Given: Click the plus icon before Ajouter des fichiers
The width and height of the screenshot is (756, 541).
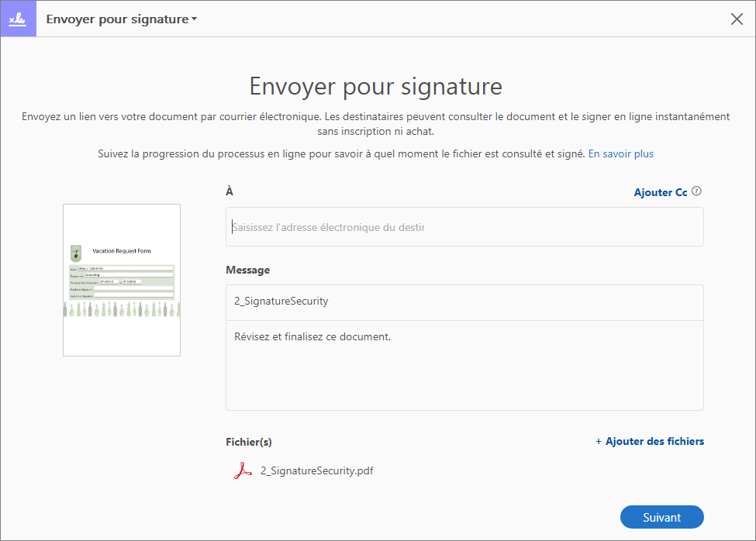Looking at the screenshot, I should tap(599, 442).
